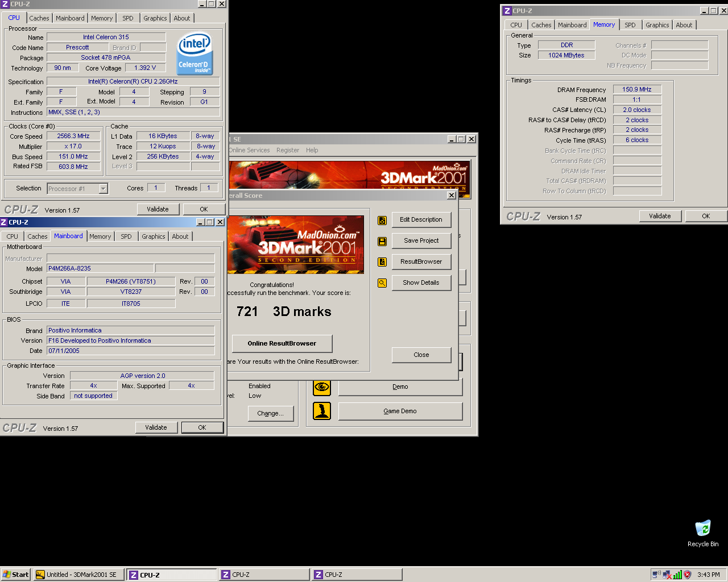
Task: Click Start button on taskbar
Action: [15, 575]
